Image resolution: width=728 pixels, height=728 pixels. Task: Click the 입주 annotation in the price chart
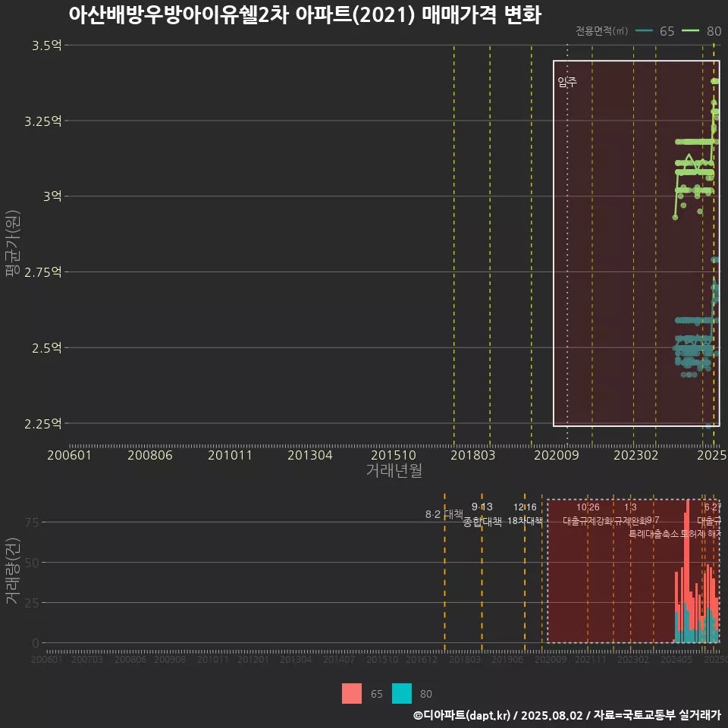pos(567,82)
